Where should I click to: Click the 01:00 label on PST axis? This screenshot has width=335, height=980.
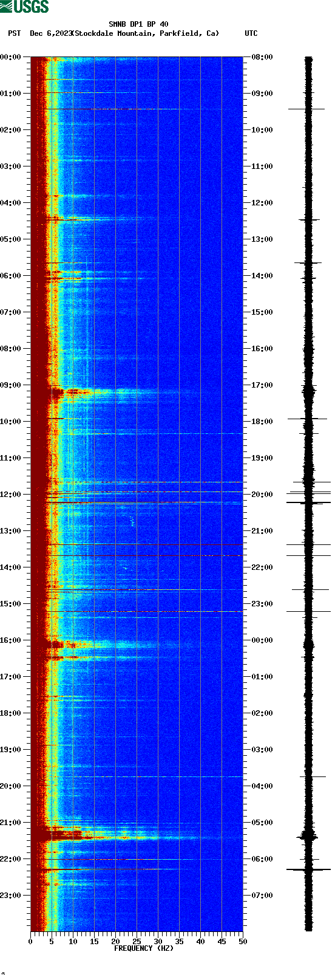[x=11, y=94]
